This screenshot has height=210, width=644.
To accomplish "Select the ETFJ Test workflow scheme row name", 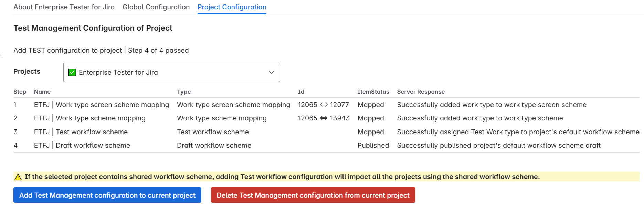I will pos(81,132).
